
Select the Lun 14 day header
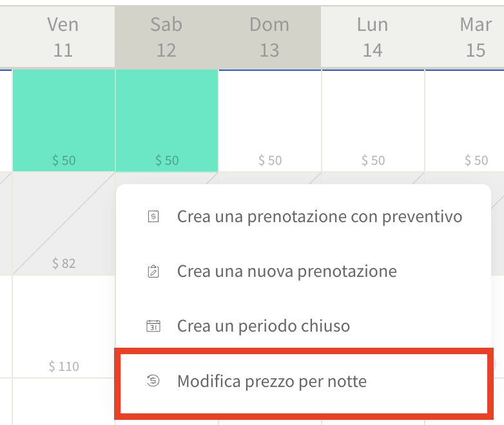(373, 37)
